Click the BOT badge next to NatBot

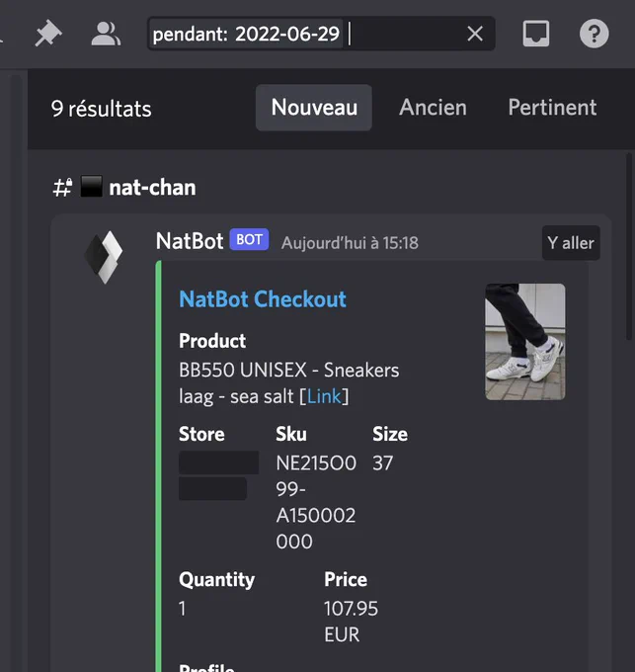coord(249,239)
